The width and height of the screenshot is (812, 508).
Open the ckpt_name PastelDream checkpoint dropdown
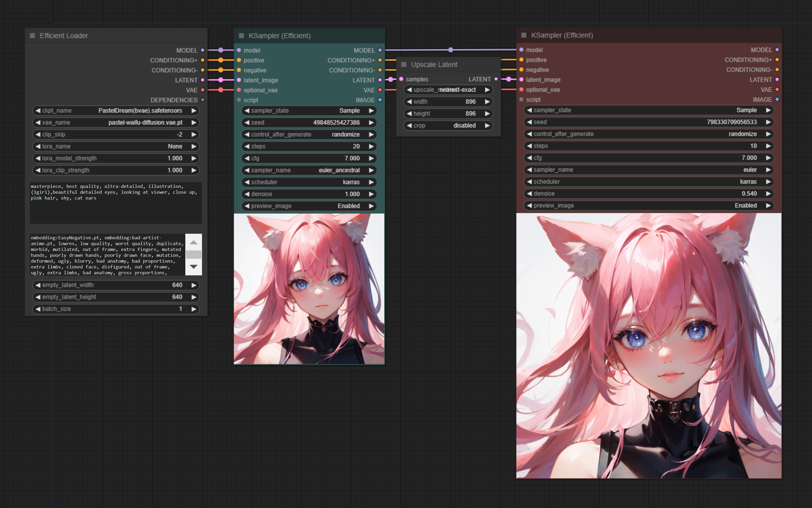[x=116, y=111]
